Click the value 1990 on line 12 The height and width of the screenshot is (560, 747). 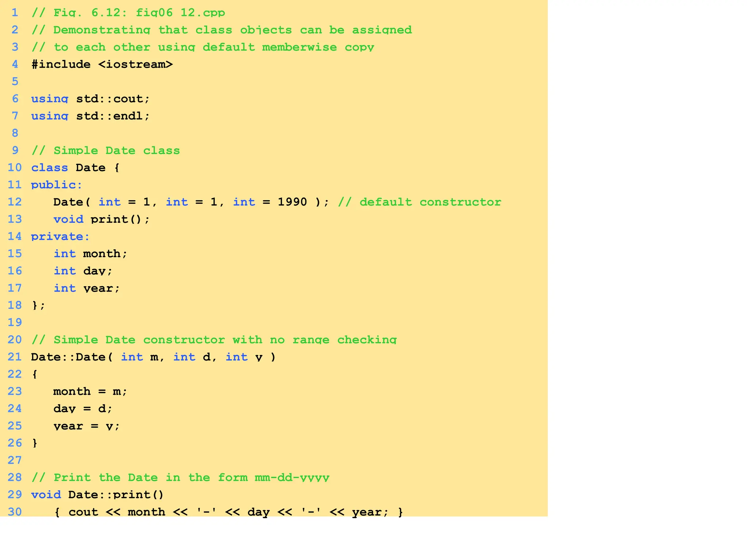coord(292,202)
